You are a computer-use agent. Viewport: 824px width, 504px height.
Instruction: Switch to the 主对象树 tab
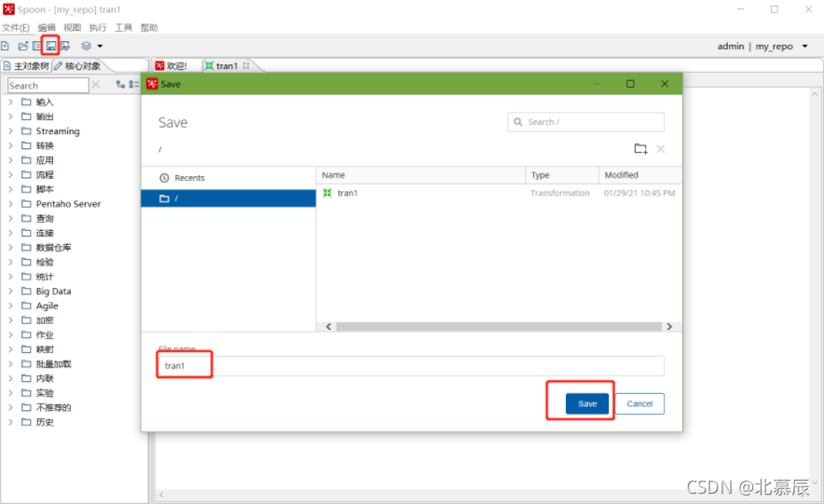point(26,65)
